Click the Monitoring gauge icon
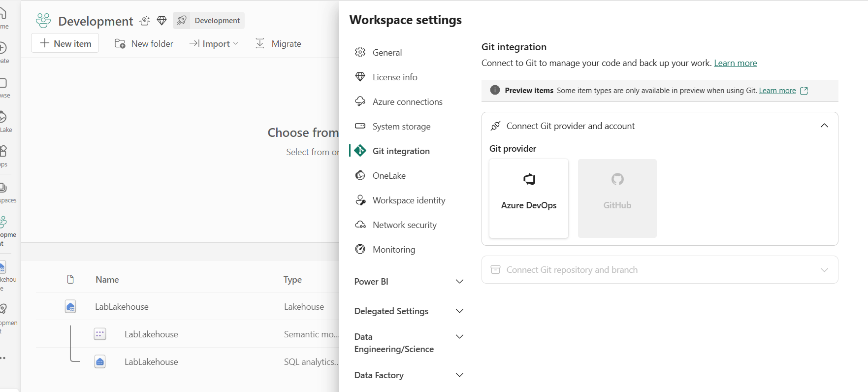The width and height of the screenshot is (868, 392). [x=360, y=249]
